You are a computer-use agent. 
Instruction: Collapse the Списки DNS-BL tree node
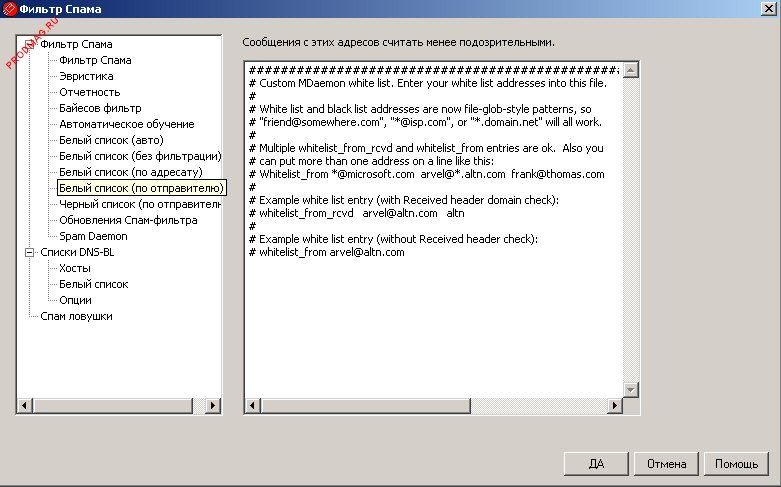pos(30,252)
